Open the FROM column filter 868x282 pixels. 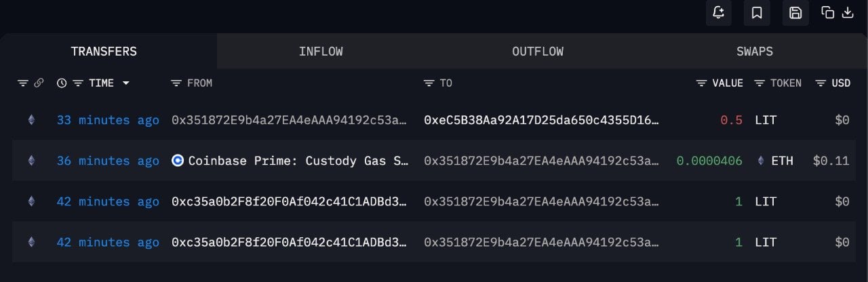click(176, 83)
